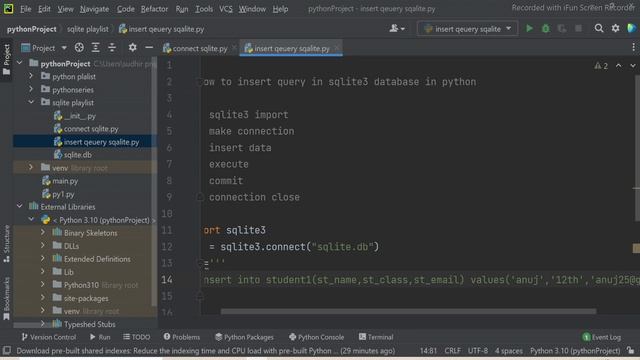Start debugging with the Debug bug icon
This screenshot has height=360, width=640.
545,29
